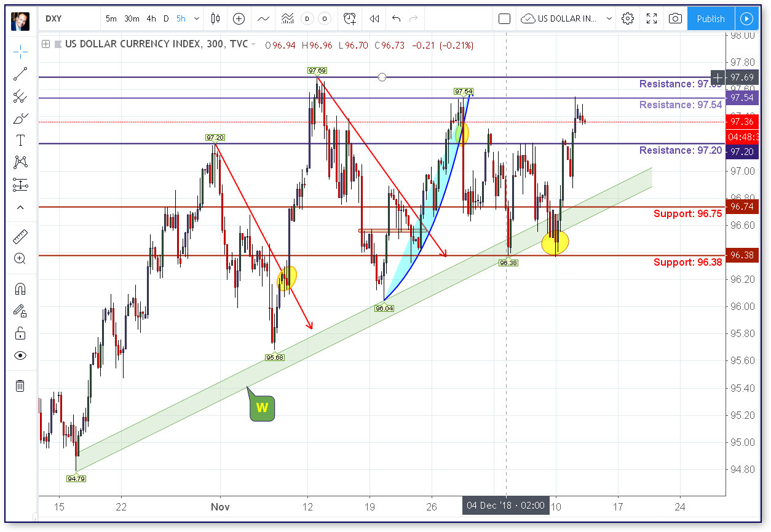Viewport: 771px width, 532px height.
Task: Toggle stay in drawing mode pencil lock
Action: pos(20,311)
